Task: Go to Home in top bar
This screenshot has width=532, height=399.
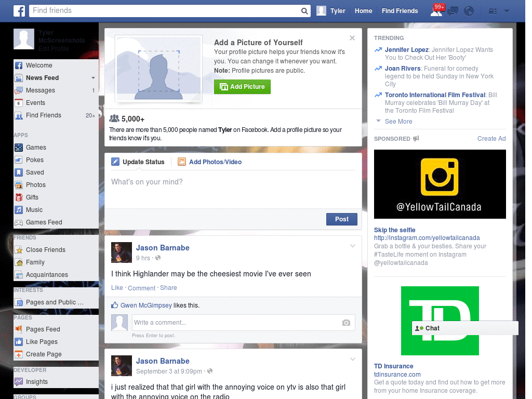Action: tap(363, 11)
